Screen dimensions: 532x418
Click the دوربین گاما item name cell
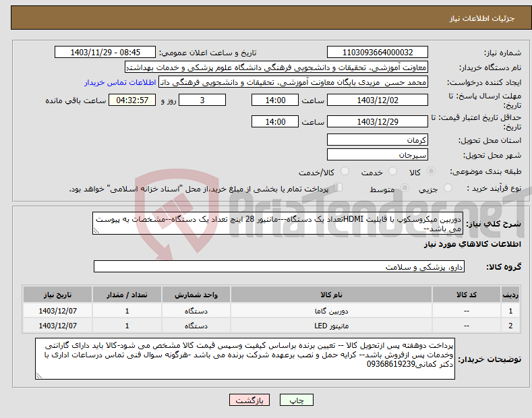(x=331, y=311)
